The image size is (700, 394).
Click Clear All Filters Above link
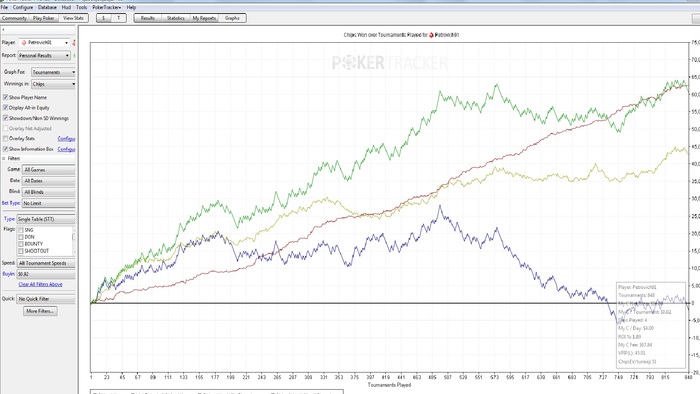40,284
